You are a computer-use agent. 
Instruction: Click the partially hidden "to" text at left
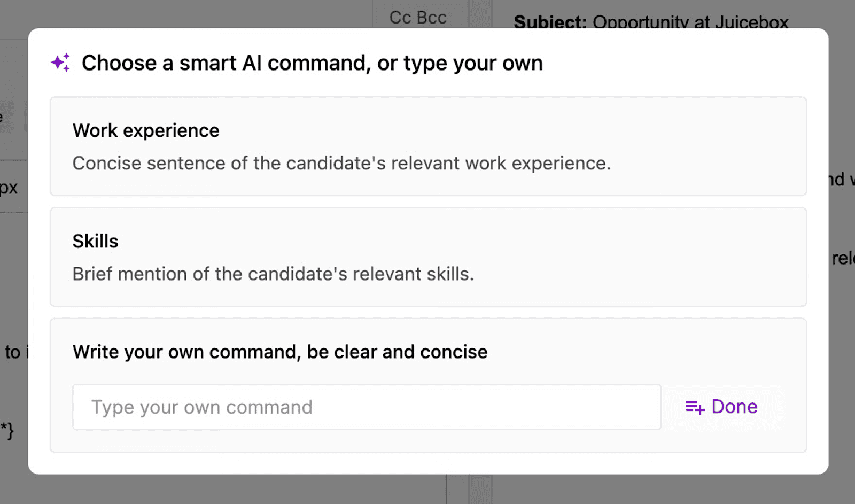click(x=13, y=352)
